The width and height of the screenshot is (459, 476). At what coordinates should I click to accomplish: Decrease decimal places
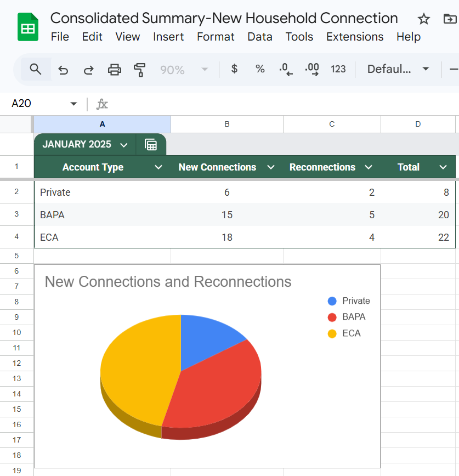(x=286, y=69)
